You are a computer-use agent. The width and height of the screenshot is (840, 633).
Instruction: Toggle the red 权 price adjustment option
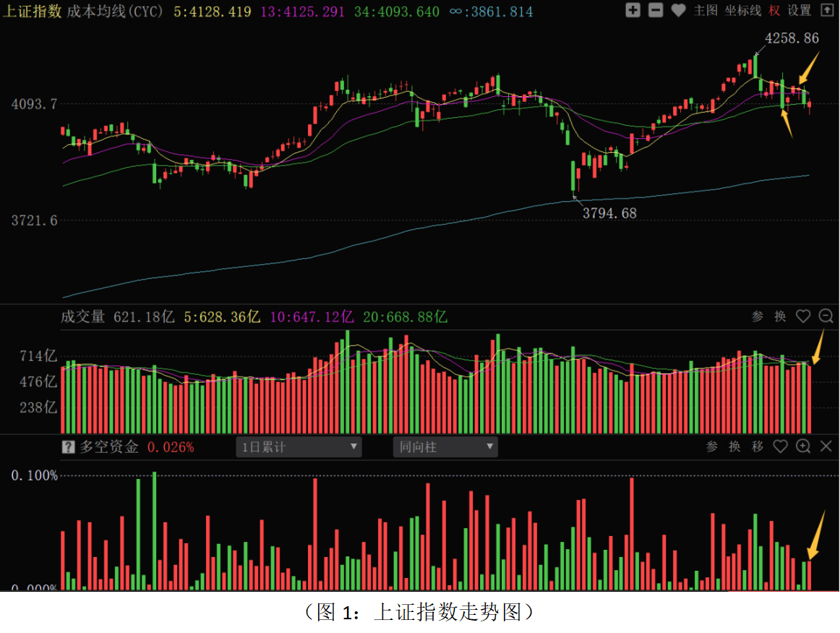774,10
